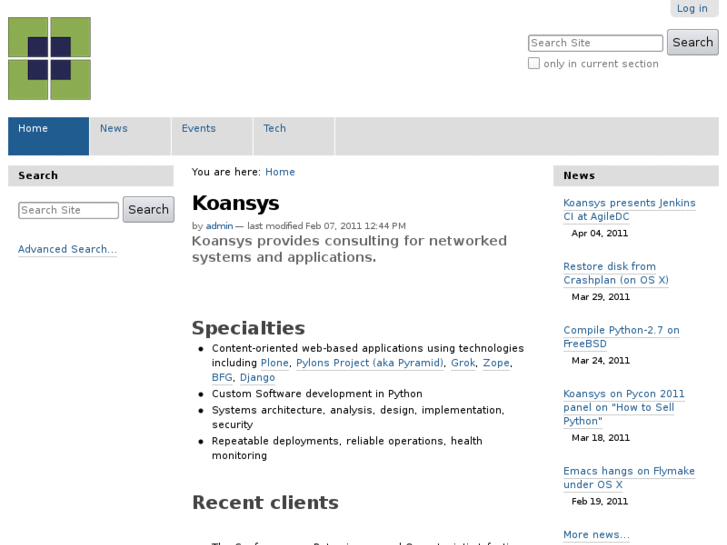The width and height of the screenshot is (727, 545).
Task: Open Pylons Project (aka Pyramid) link
Action: tap(370, 363)
